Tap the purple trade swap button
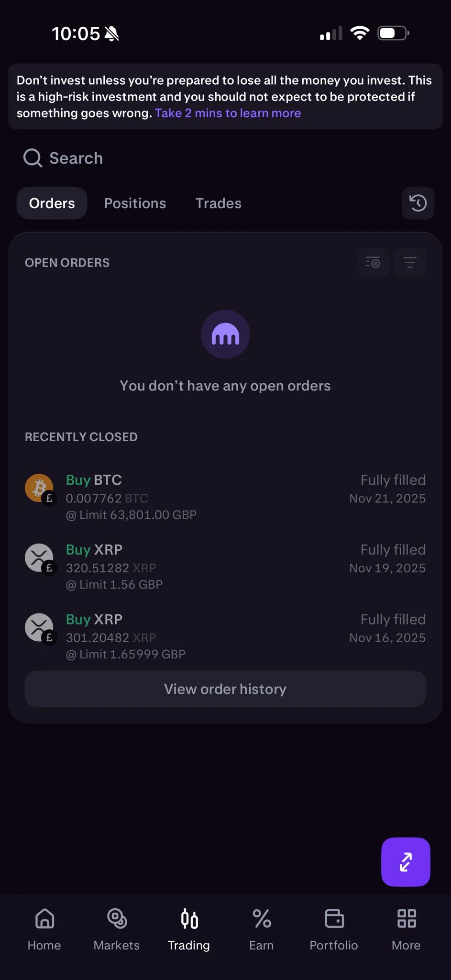Screen dimensions: 451x980 click(x=406, y=862)
